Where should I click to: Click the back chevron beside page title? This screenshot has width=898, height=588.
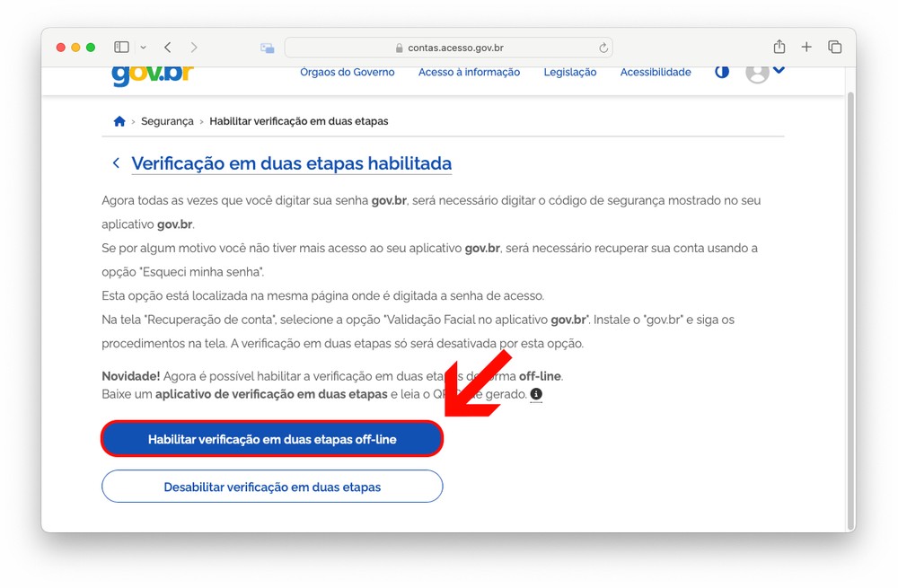click(x=116, y=163)
